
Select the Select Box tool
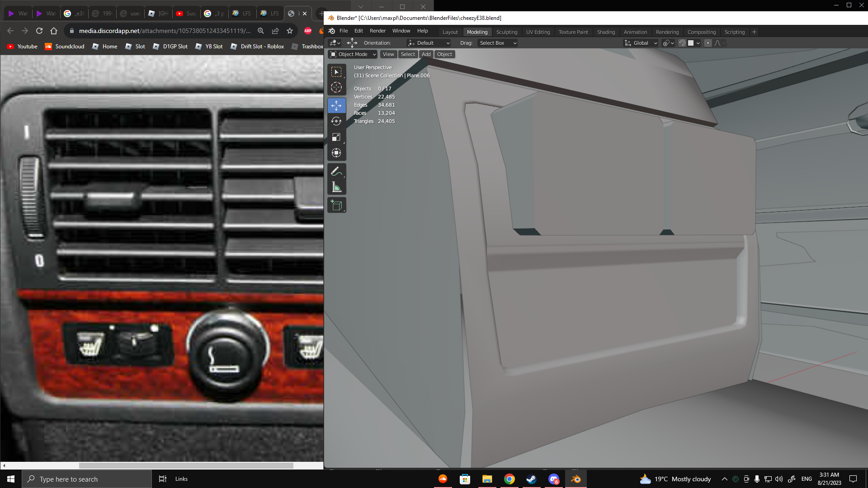tap(336, 72)
